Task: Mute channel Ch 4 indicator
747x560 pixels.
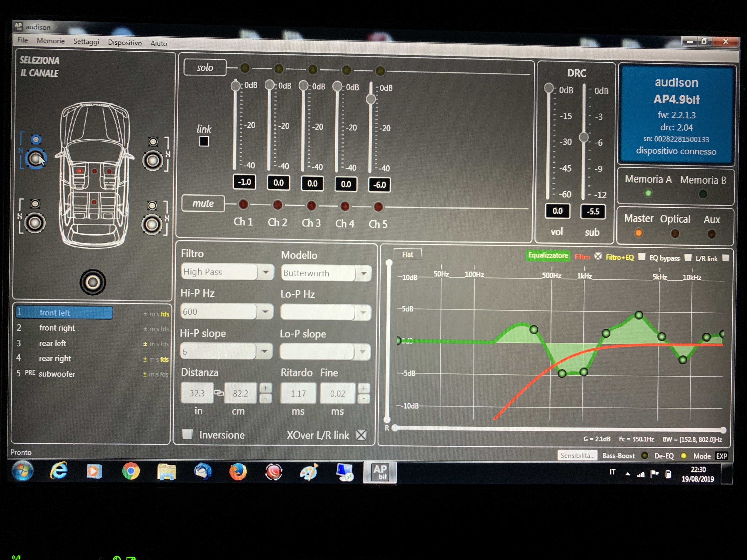Action: [344, 206]
